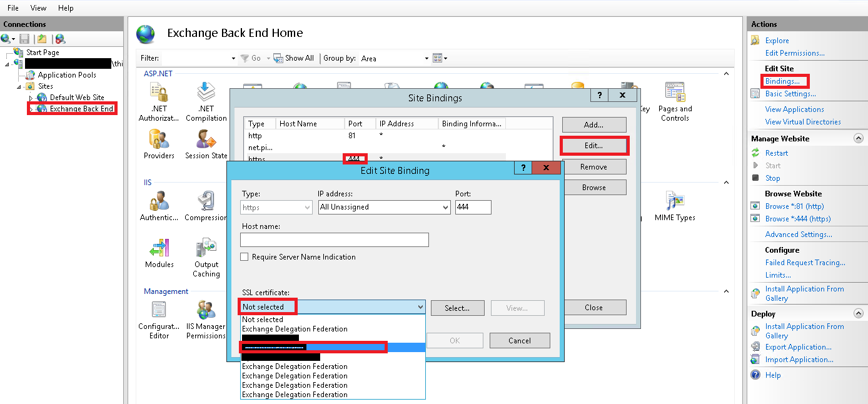
Task: Open the Filter dropdown arrow
Action: pos(233,58)
